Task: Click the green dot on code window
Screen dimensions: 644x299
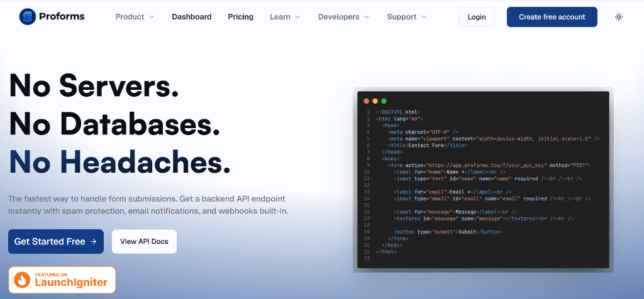Action: (x=384, y=101)
